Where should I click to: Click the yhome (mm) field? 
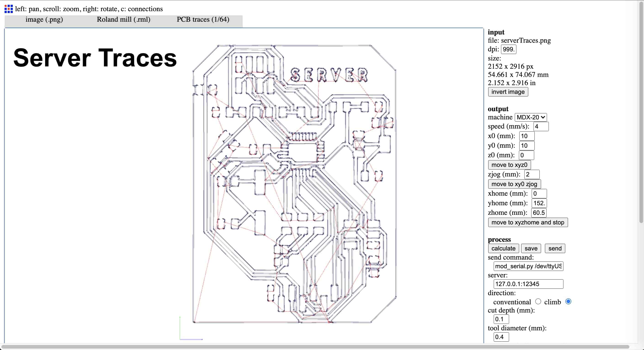tap(539, 203)
